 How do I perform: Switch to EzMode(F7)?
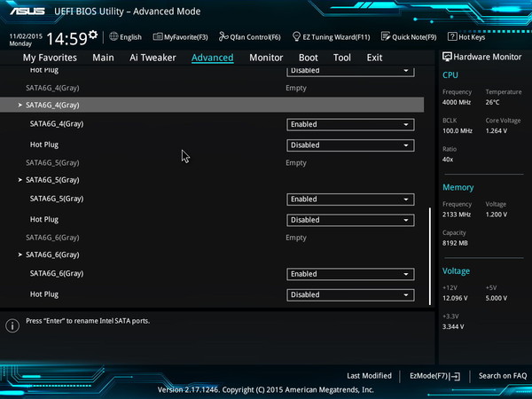point(435,376)
